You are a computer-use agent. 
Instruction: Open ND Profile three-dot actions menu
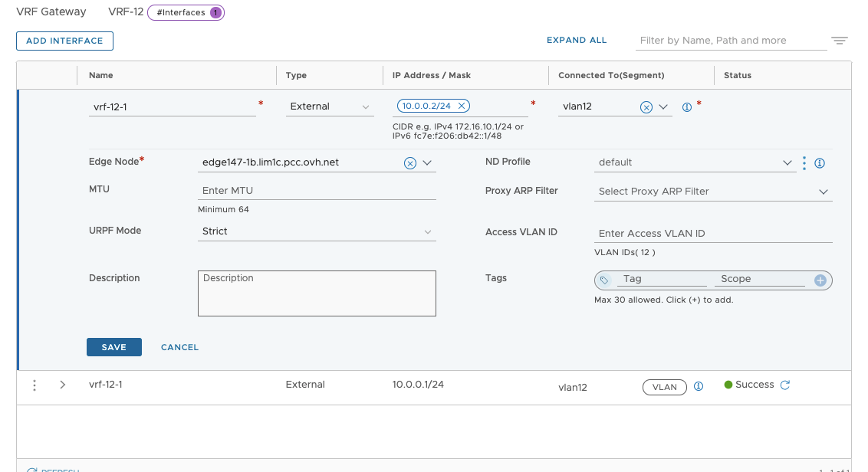coord(804,163)
